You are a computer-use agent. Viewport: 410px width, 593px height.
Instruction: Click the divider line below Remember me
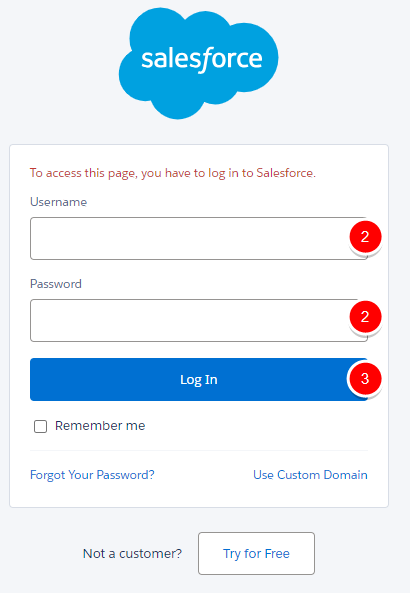[x=199, y=450]
